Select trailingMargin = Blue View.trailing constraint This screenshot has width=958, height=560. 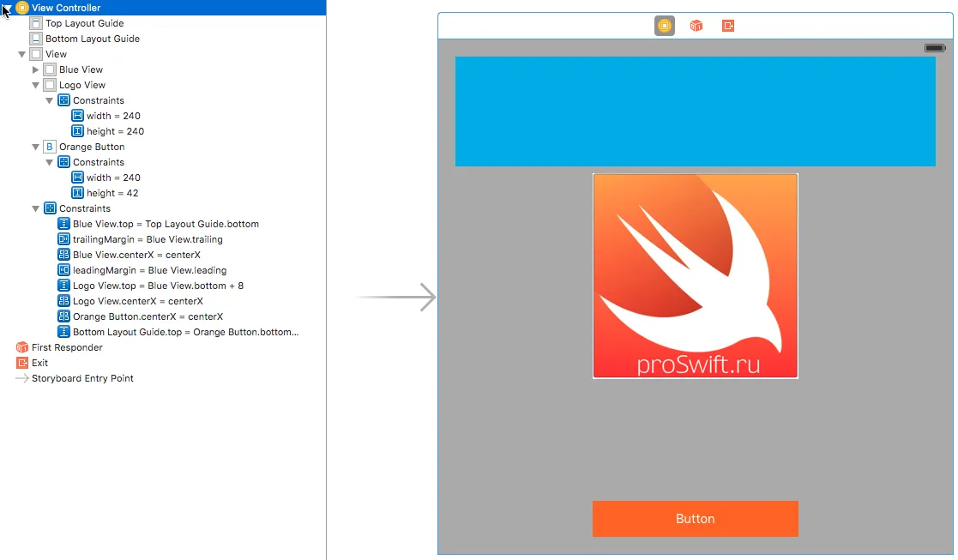point(148,239)
